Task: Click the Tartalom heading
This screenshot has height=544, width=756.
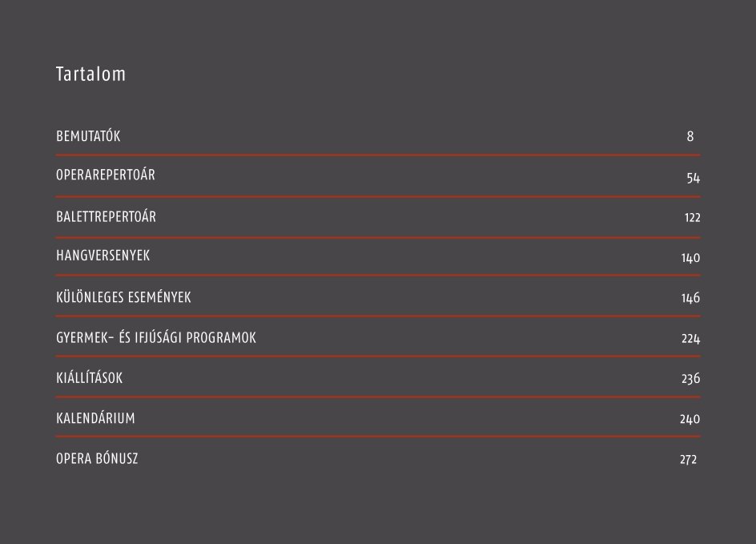Action: (x=90, y=74)
